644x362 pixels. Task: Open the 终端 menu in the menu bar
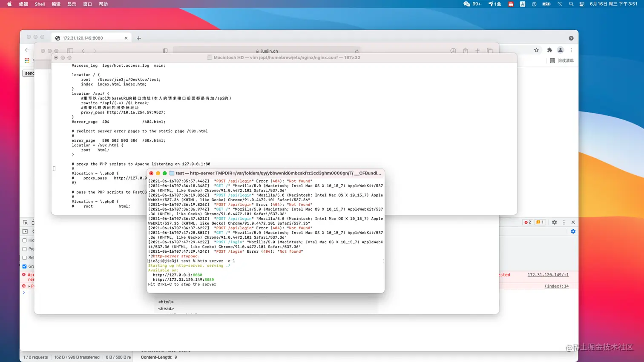(x=23, y=4)
